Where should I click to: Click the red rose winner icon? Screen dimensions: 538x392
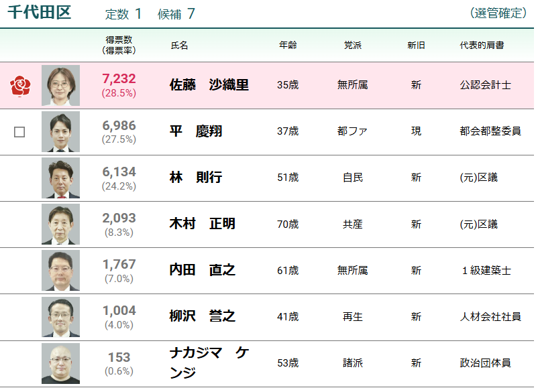click(x=20, y=86)
